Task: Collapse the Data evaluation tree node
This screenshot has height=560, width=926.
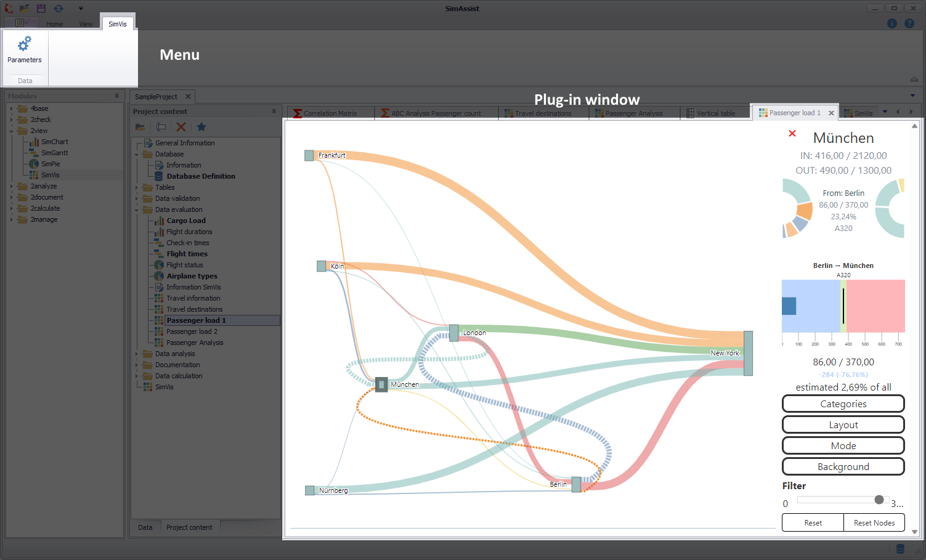Action: (x=137, y=210)
